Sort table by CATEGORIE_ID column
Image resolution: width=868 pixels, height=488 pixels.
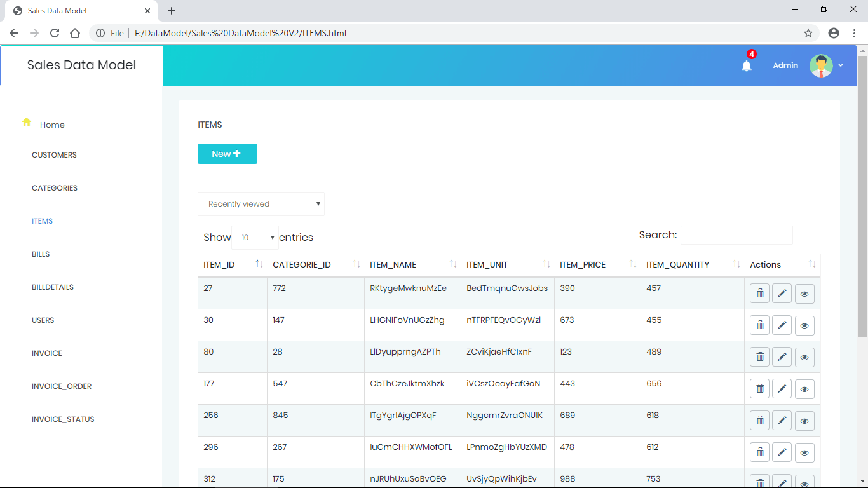click(316, 264)
